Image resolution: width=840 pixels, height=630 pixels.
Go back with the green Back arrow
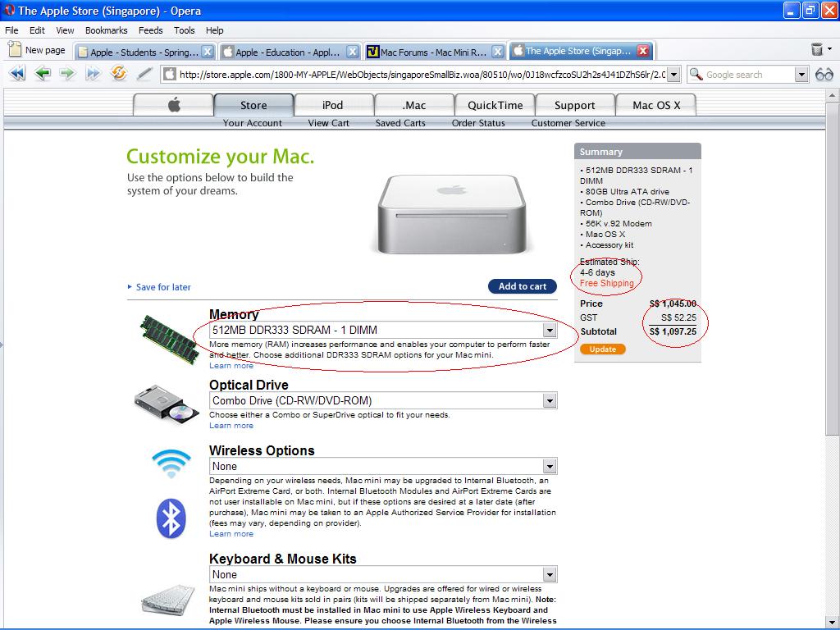(43, 73)
